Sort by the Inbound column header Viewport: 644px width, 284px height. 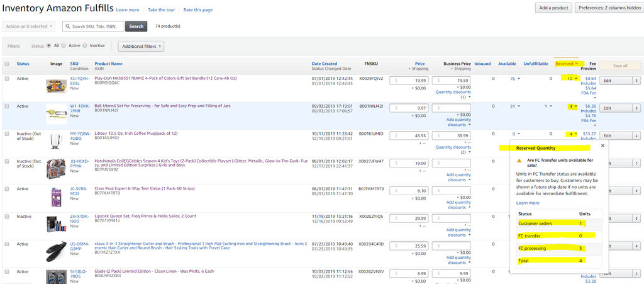(482, 64)
